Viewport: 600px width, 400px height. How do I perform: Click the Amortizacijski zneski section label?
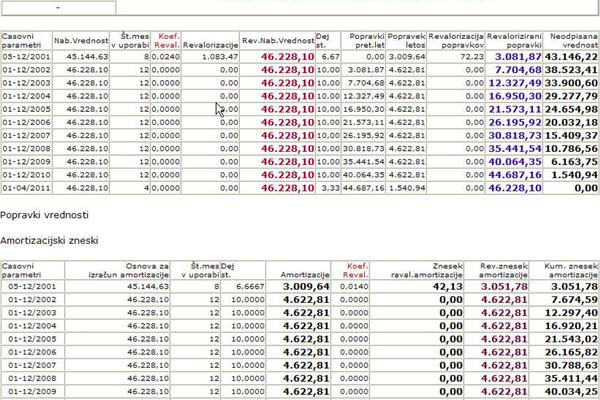(49, 241)
